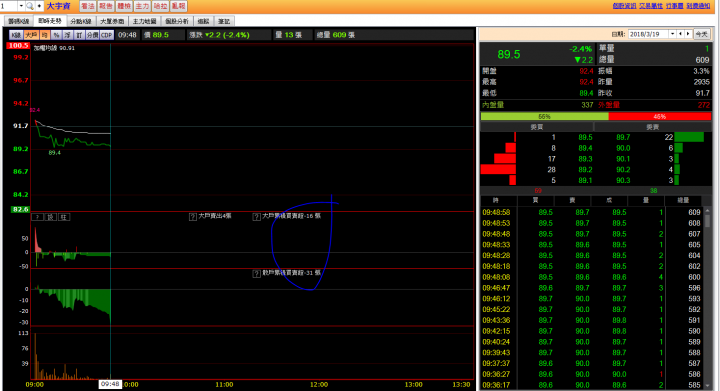720x391 pixels.
Task: Click the previous date arrow
Action: pyautogui.click(x=681, y=34)
